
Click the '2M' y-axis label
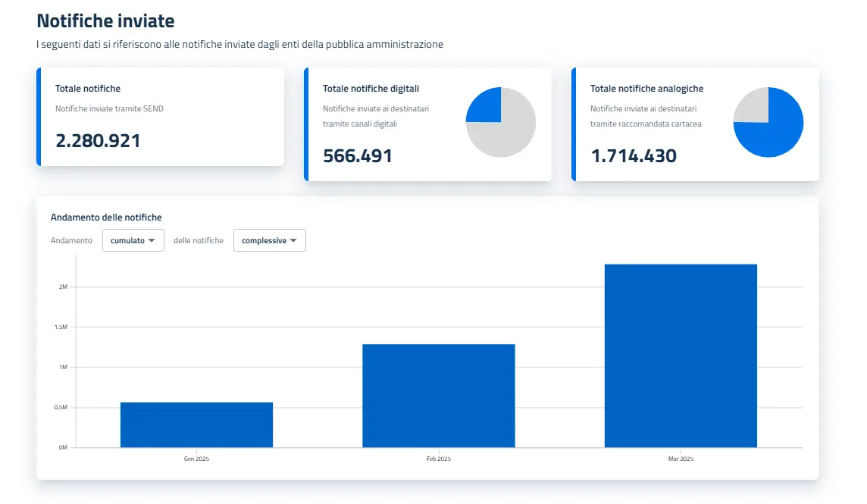point(63,287)
